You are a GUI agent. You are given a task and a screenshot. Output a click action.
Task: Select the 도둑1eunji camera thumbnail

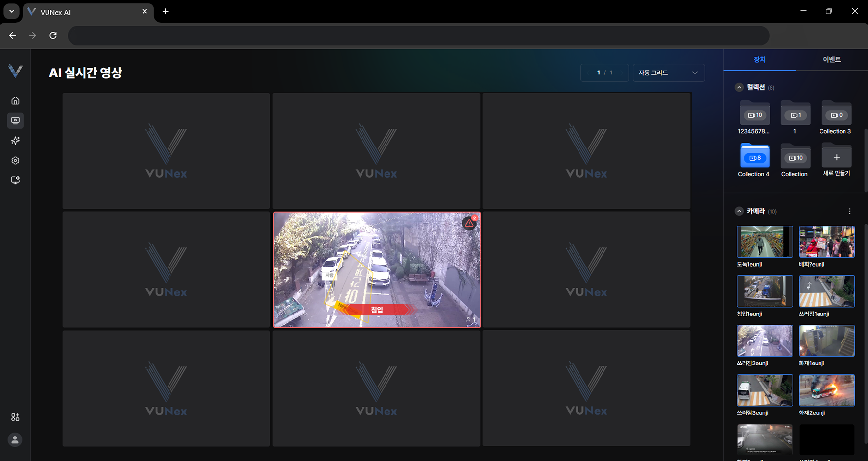point(764,242)
